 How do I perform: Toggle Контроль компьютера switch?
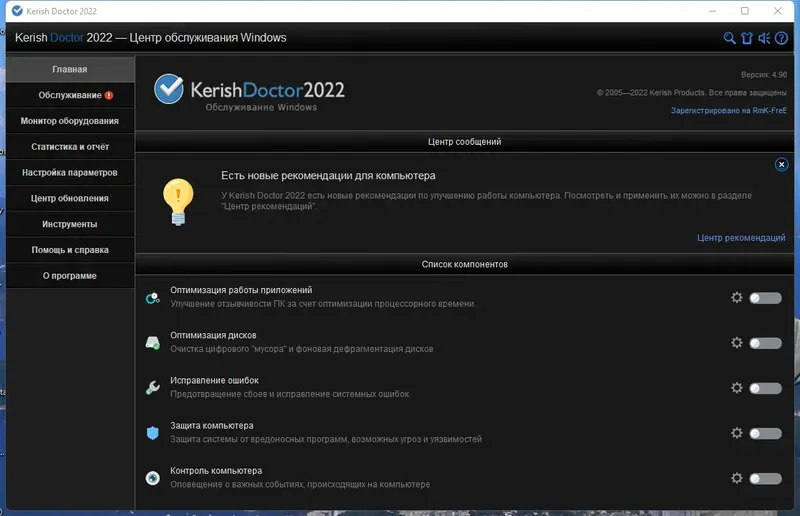point(765,479)
